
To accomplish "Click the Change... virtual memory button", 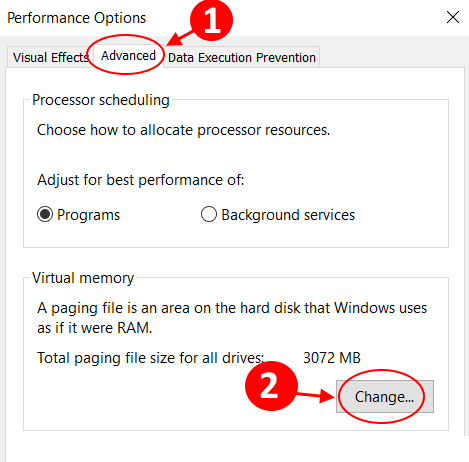I will click(385, 397).
